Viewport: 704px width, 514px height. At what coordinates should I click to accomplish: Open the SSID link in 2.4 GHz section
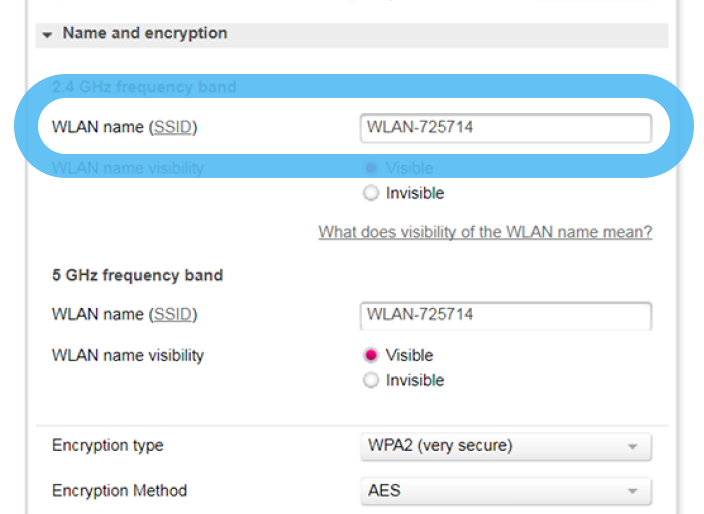[x=173, y=128]
